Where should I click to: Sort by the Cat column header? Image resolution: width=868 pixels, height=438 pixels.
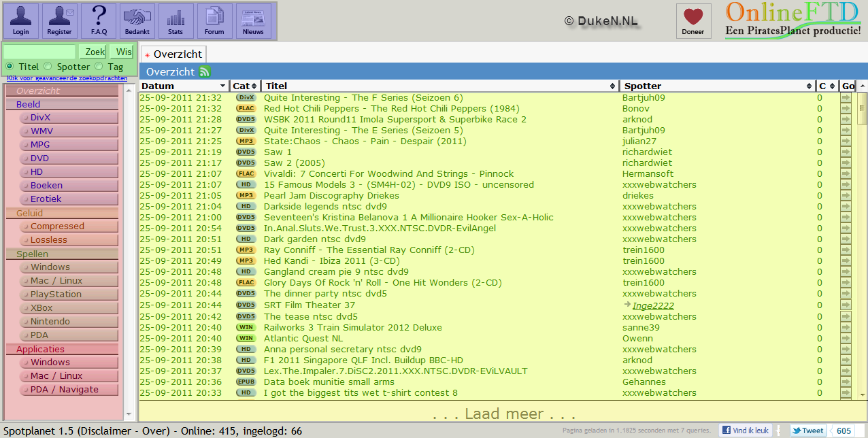coord(245,86)
